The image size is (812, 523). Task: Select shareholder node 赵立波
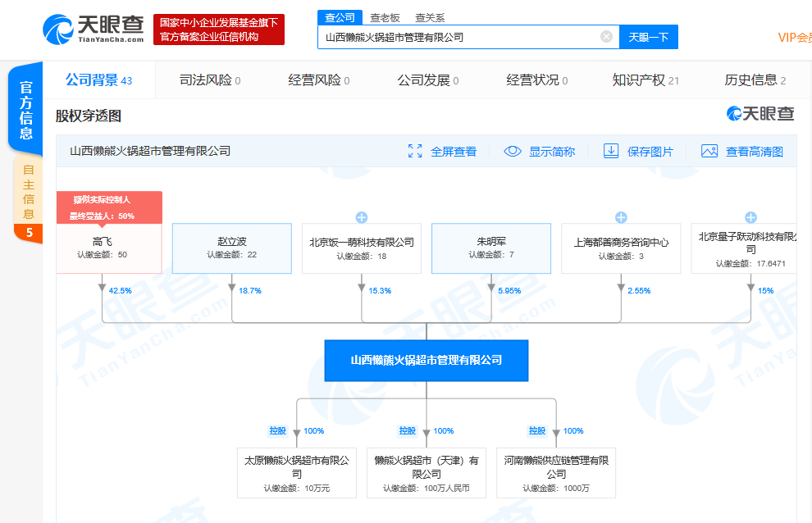[x=232, y=248]
